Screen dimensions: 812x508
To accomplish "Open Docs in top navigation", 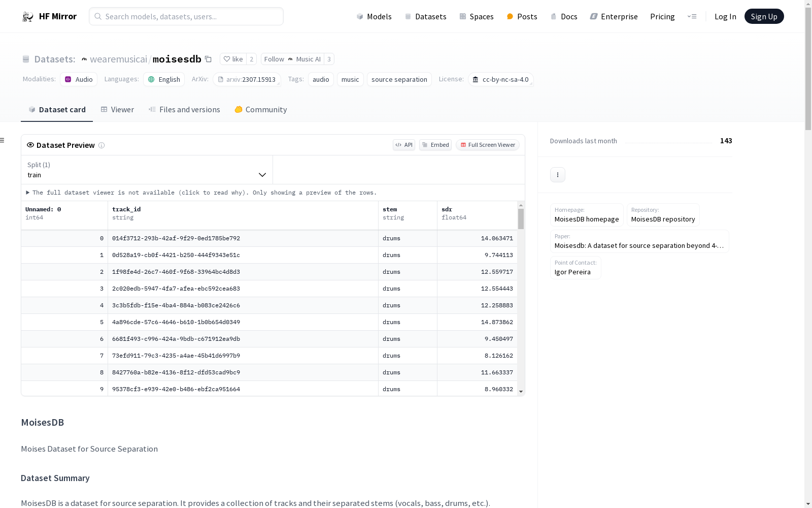I will tap(564, 16).
